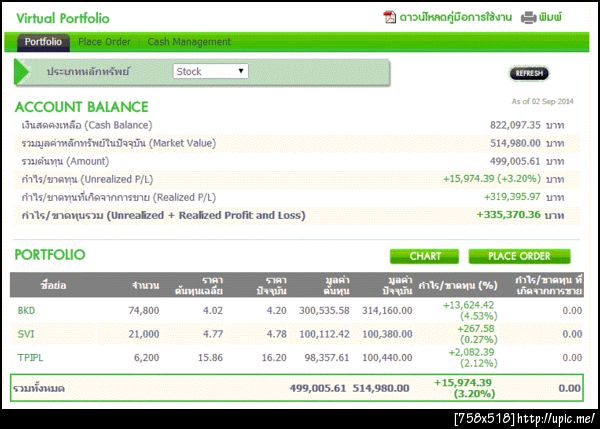Viewport: 600px width, 429px height.
Task: Open the TPIPL stock link
Action: (x=30, y=358)
